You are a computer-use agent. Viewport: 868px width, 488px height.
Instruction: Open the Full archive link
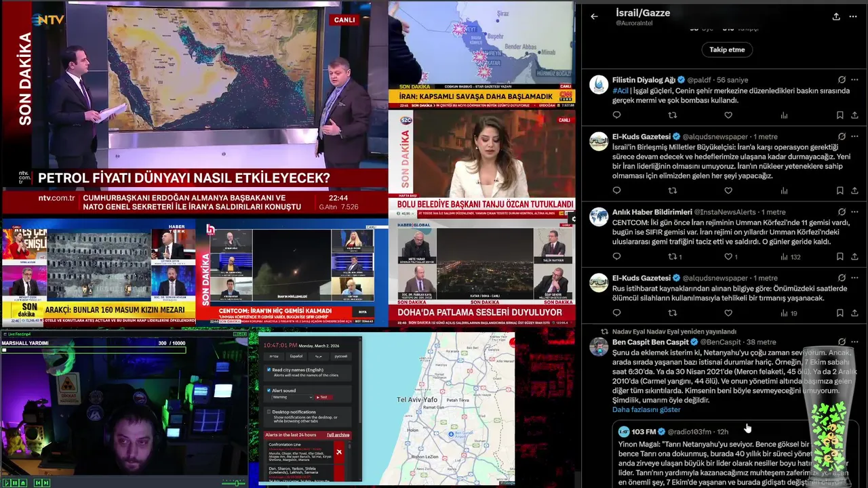pos(338,434)
